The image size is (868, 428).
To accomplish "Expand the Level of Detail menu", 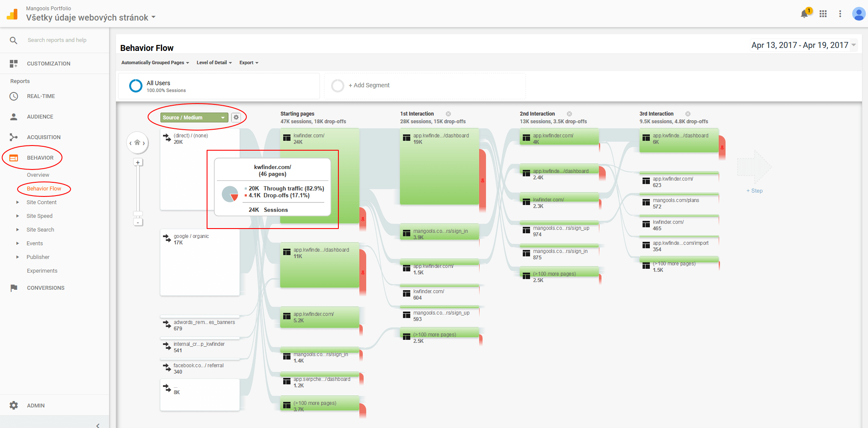I will tap(214, 63).
